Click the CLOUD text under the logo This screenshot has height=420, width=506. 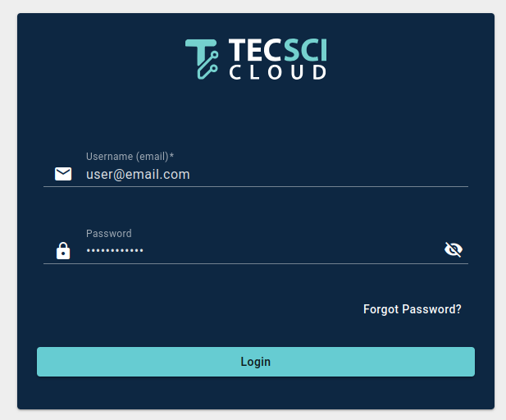(277, 73)
